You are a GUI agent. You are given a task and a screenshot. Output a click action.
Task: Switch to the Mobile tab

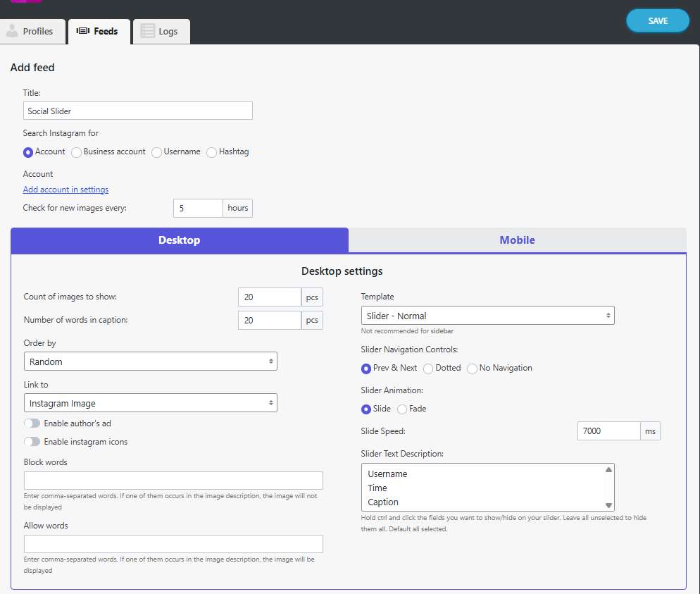point(517,240)
